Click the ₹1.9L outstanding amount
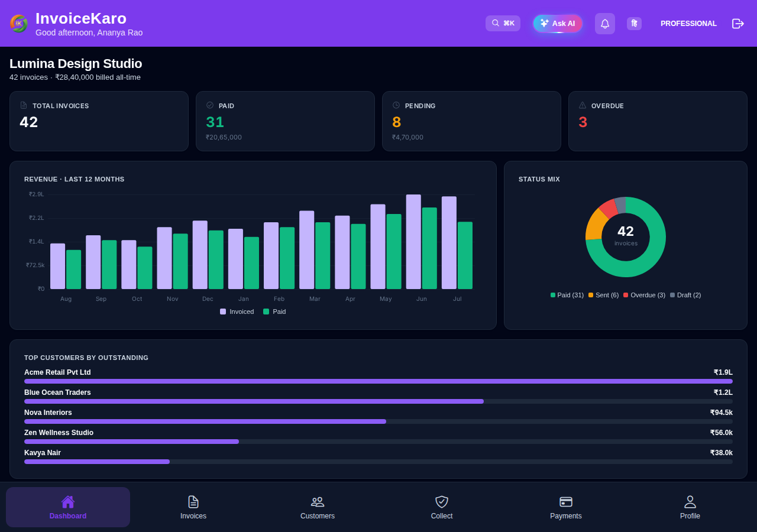The image size is (757, 532). 723,372
